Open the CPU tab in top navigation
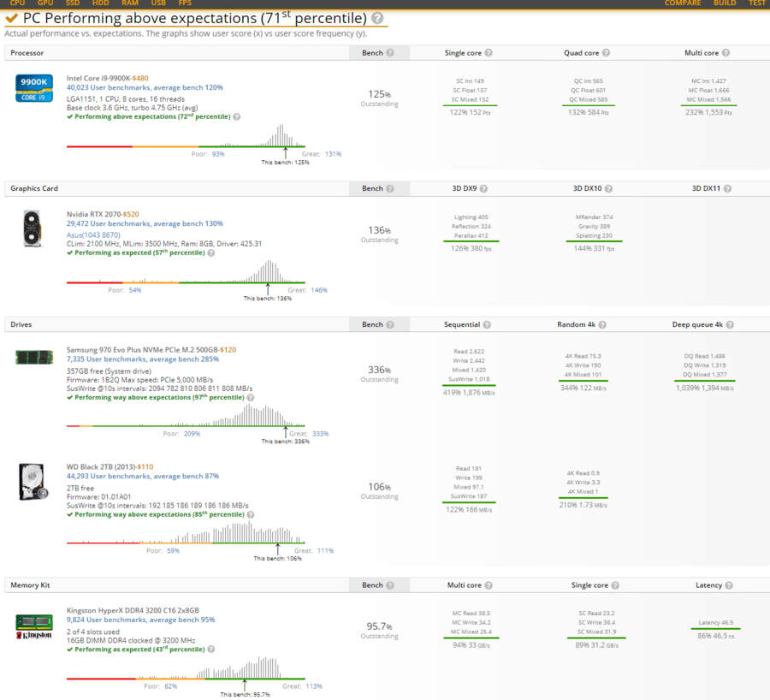 [17, 3]
